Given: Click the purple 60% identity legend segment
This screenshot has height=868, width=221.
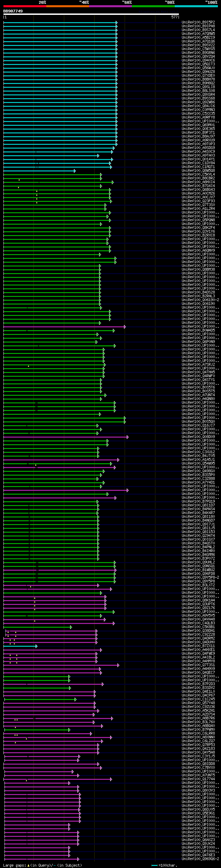Looking at the screenshot, I should tap(110, 6).
